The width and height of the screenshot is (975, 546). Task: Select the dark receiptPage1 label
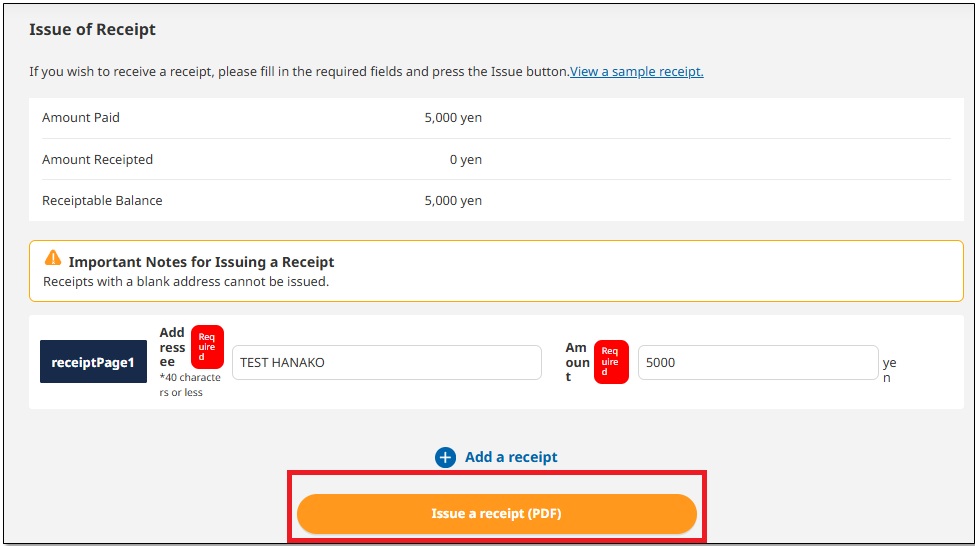pos(93,362)
